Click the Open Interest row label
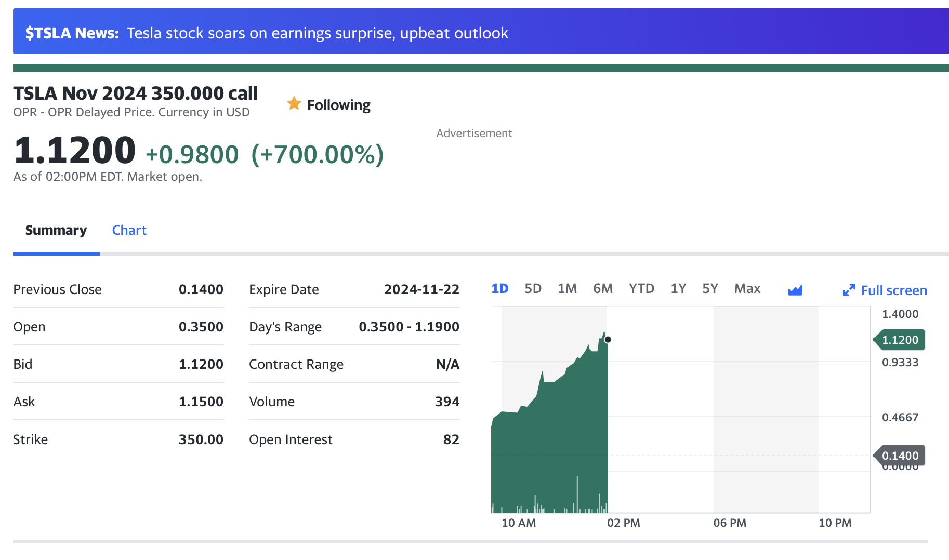This screenshot has width=949, height=560. (x=291, y=439)
